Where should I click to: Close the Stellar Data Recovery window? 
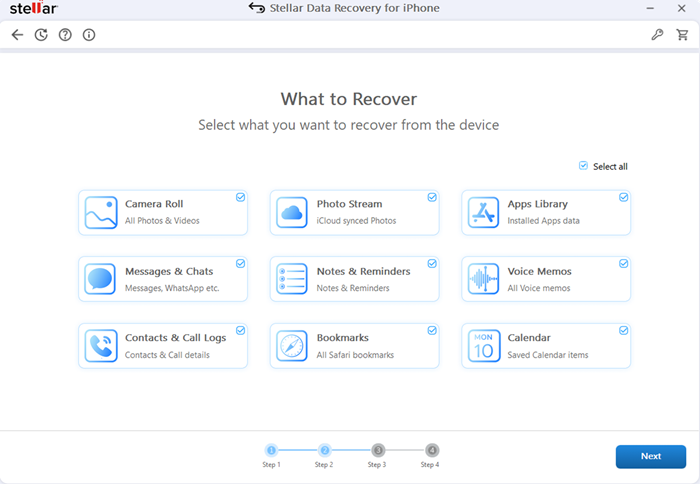pos(681,8)
